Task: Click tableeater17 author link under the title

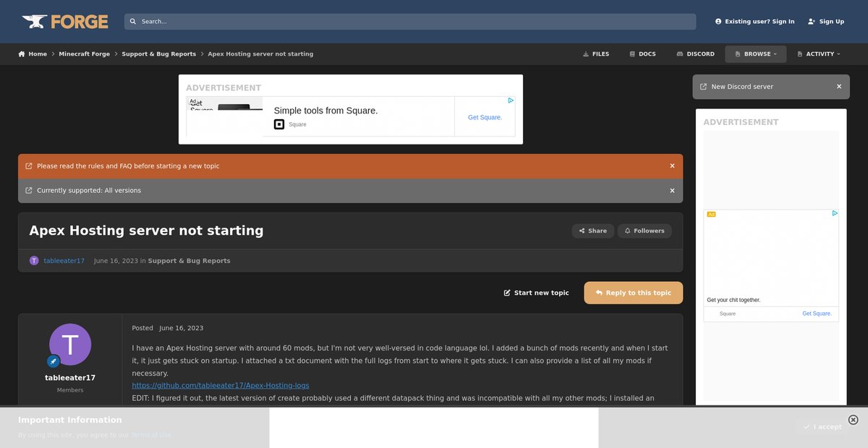Action: point(64,261)
